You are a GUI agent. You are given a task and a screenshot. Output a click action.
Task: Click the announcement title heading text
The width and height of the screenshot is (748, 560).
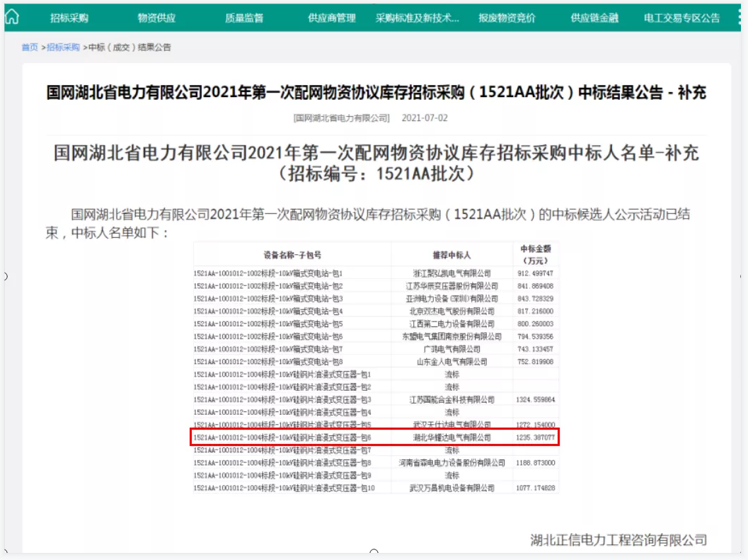click(x=376, y=93)
